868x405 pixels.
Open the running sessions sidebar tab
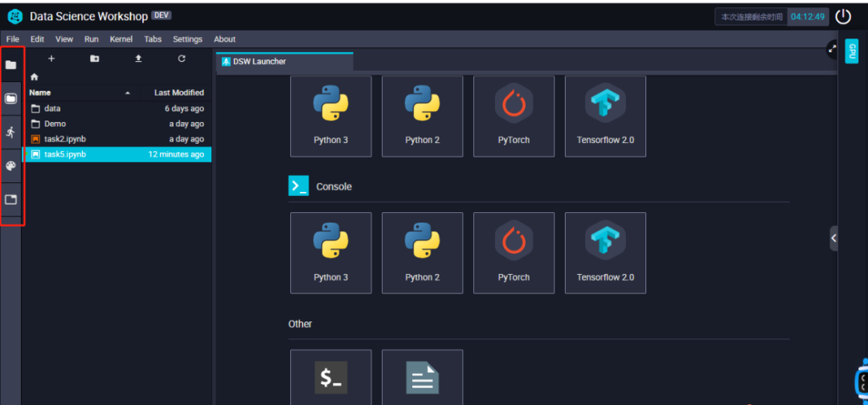[x=11, y=133]
